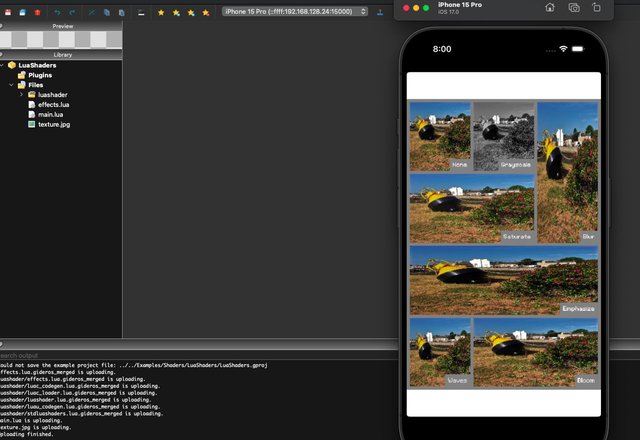Click the redo arrow in the toolbar
Image resolution: width=640 pixels, height=440 pixels.
coord(72,13)
